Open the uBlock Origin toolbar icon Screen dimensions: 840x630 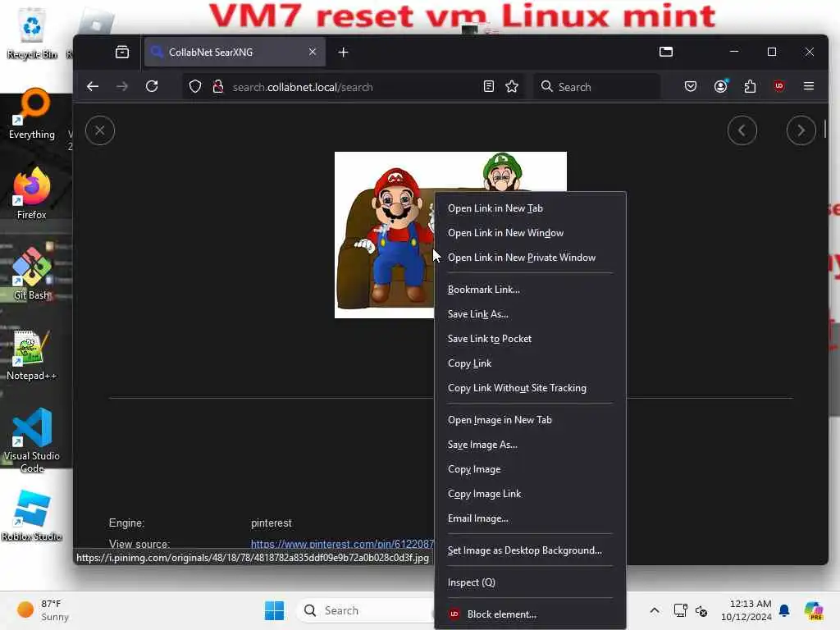[x=779, y=85]
